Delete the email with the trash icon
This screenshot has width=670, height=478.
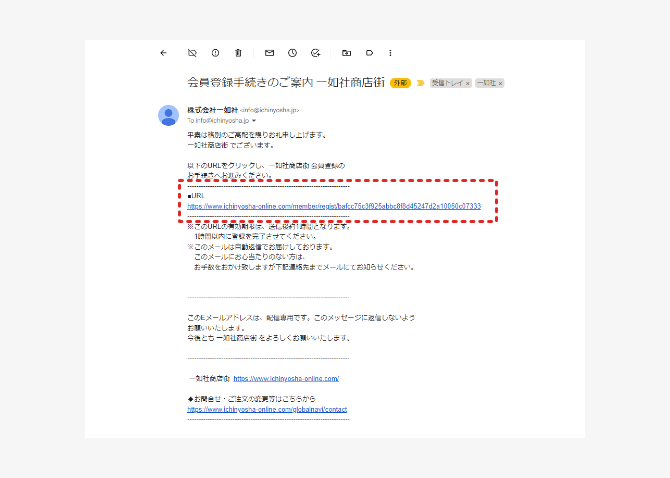[x=238, y=53]
